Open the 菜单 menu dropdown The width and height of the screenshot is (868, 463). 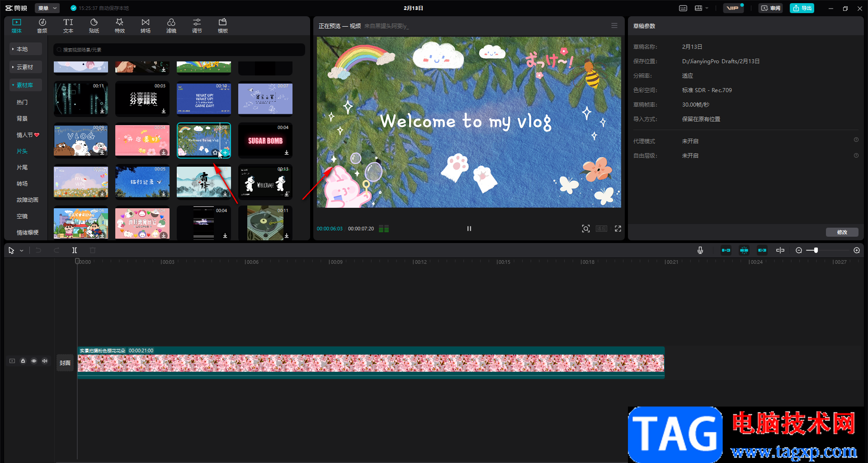47,8
